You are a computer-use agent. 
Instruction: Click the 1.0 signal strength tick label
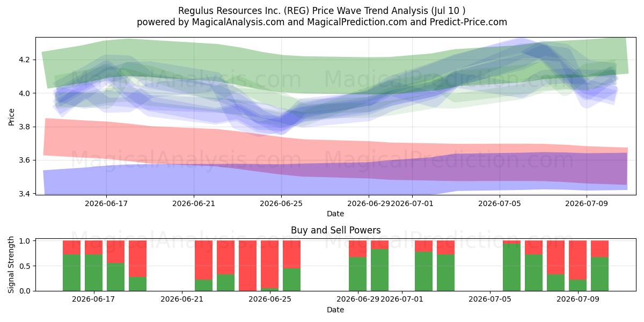coord(26,241)
